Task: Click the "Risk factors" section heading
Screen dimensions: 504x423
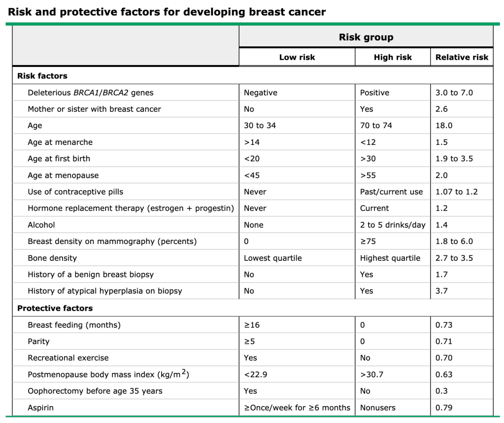Action: coord(42,76)
